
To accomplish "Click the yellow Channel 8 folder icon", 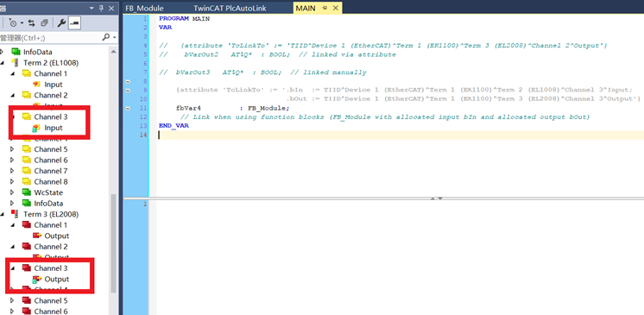I will coord(26,181).
